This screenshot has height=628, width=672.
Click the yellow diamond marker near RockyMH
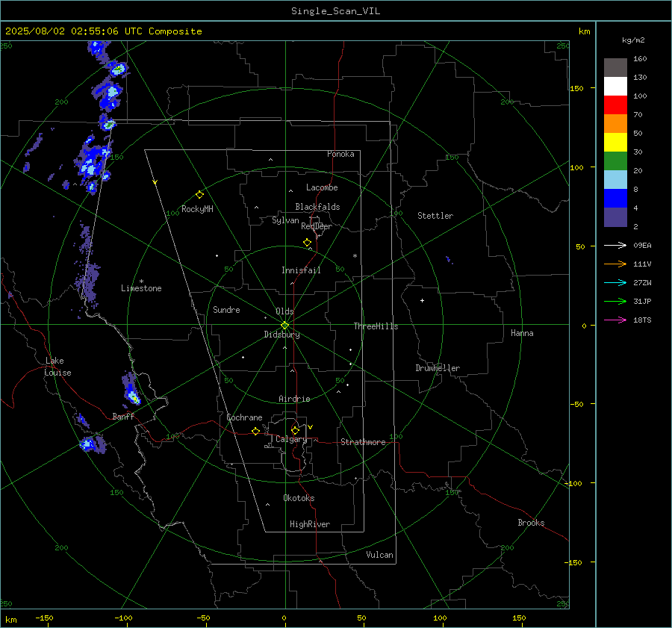click(199, 195)
